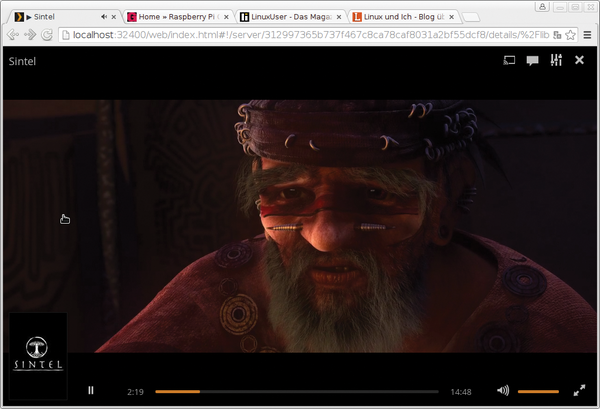The image size is (600, 409).
Task: Pause the Sintel video playback
Action: [x=91, y=390]
